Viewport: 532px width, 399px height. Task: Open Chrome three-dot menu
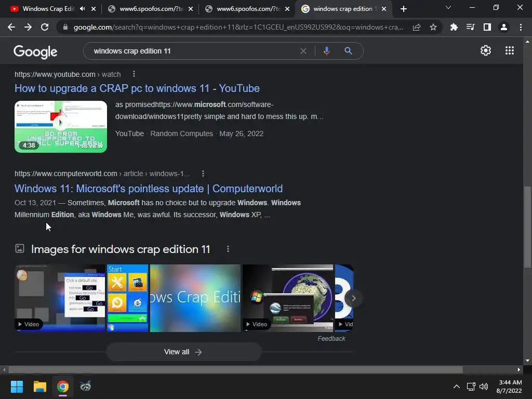[521, 27]
